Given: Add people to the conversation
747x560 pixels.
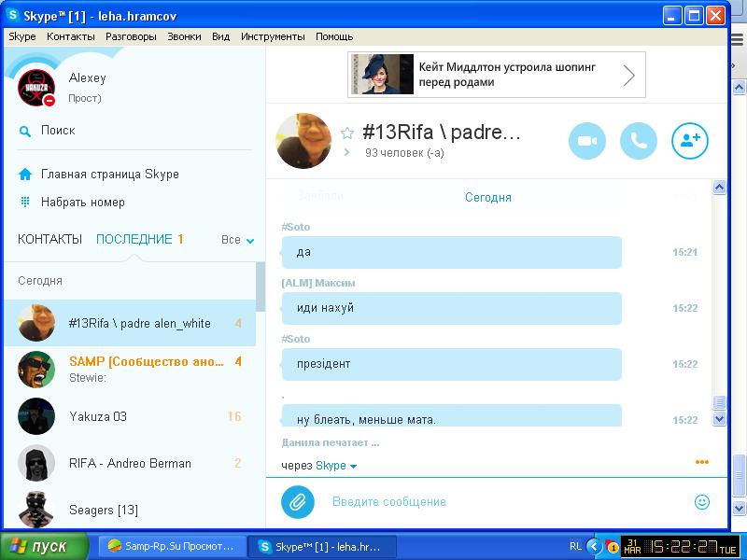Looking at the screenshot, I should [x=690, y=141].
